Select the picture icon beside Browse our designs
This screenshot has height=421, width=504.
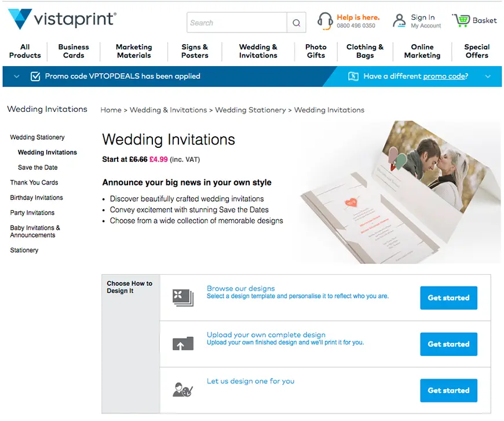[181, 296]
